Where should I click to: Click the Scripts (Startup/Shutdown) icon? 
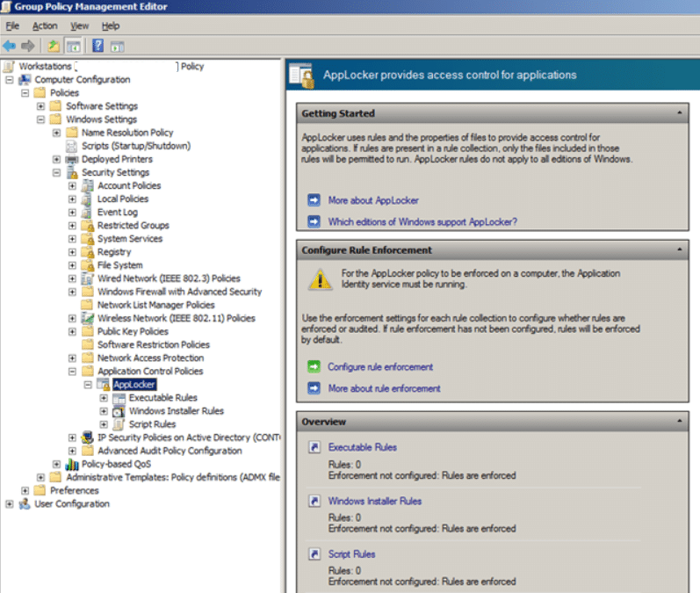tap(71, 146)
